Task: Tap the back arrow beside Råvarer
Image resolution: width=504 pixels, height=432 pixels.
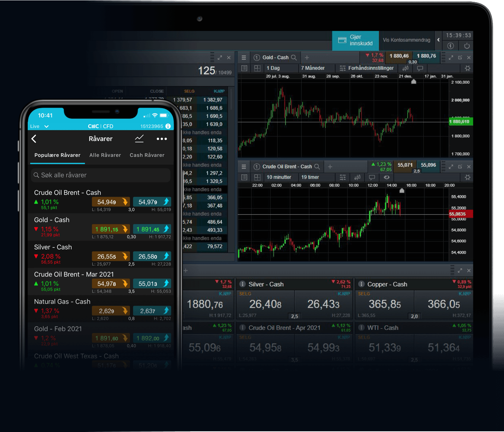Action: coord(34,139)
